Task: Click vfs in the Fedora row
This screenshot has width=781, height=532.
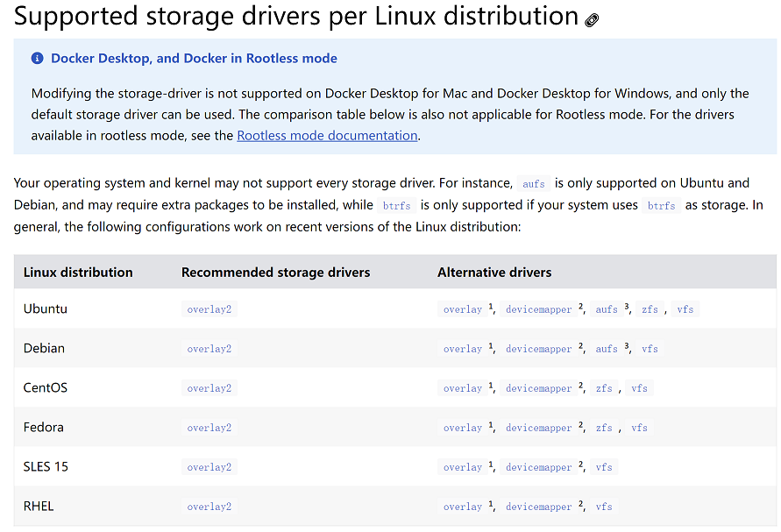Action: pos(639,428)
